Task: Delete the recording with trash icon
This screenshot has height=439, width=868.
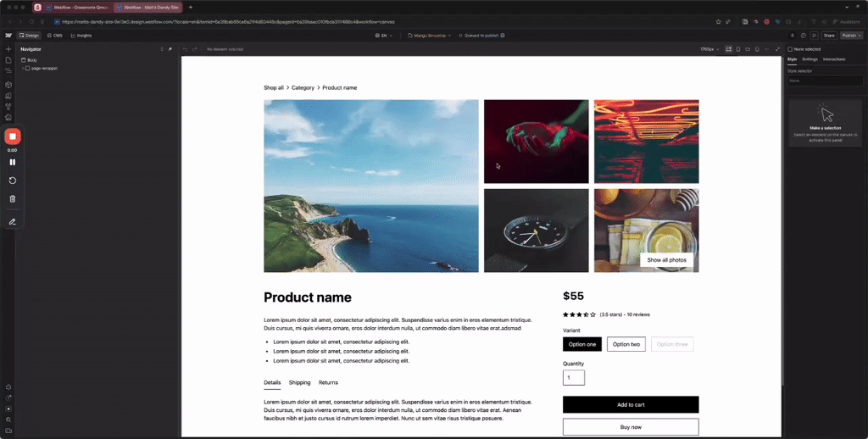Action: click(x=12, y=199)
